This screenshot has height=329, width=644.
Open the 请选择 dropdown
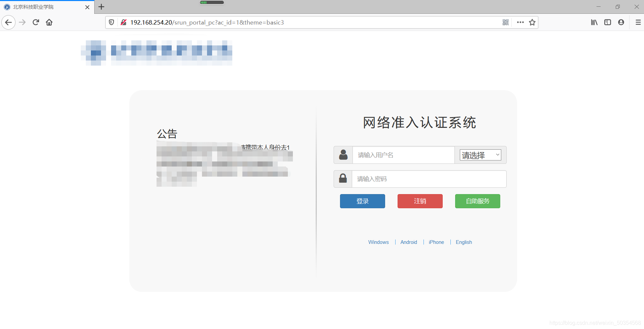tap(480, 155)
